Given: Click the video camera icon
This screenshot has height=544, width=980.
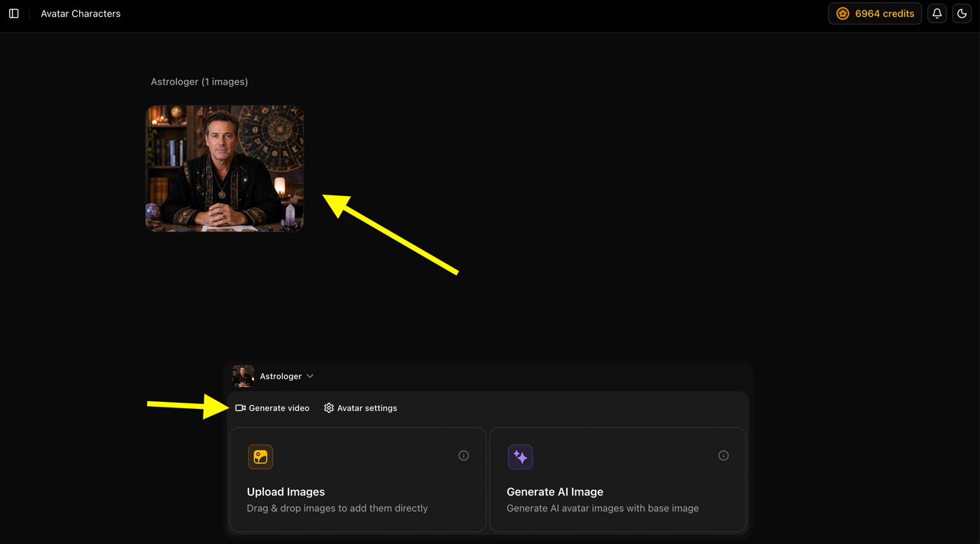Looking at the screenshot, I should pyautogui.click(x=240, y=408).
